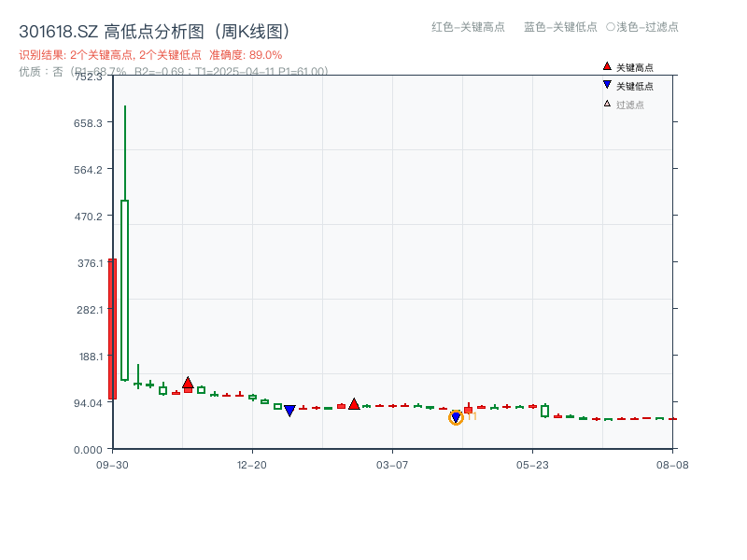Viewport: 747px width, 560px height.
Task: Click the red triangle marker before 03-07
Action: pos(355,405)
